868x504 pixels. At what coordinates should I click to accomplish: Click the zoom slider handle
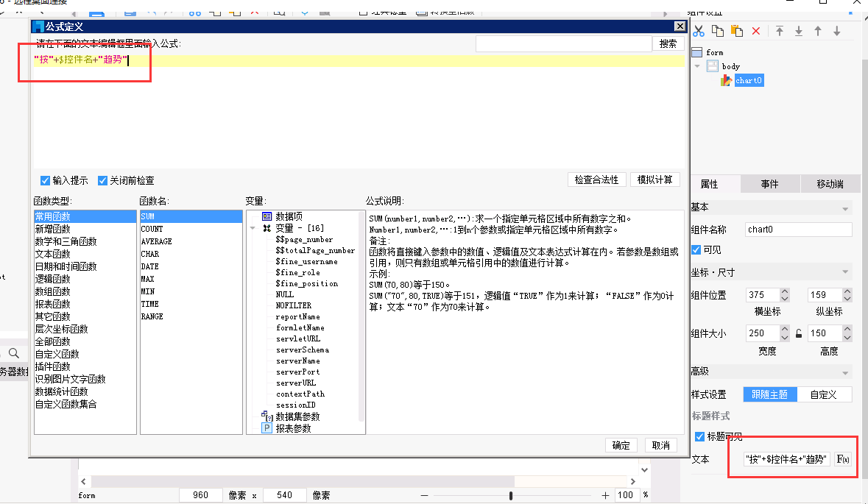click(x=511, y=496)
